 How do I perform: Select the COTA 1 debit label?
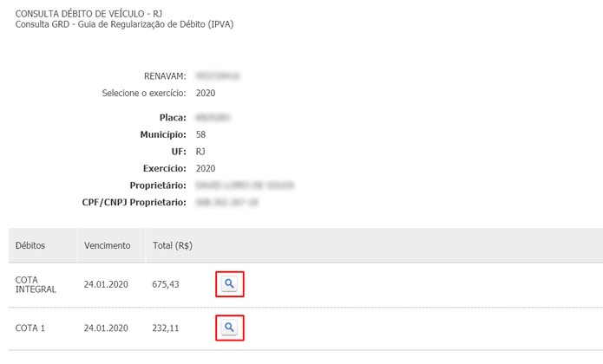[32, 328]
